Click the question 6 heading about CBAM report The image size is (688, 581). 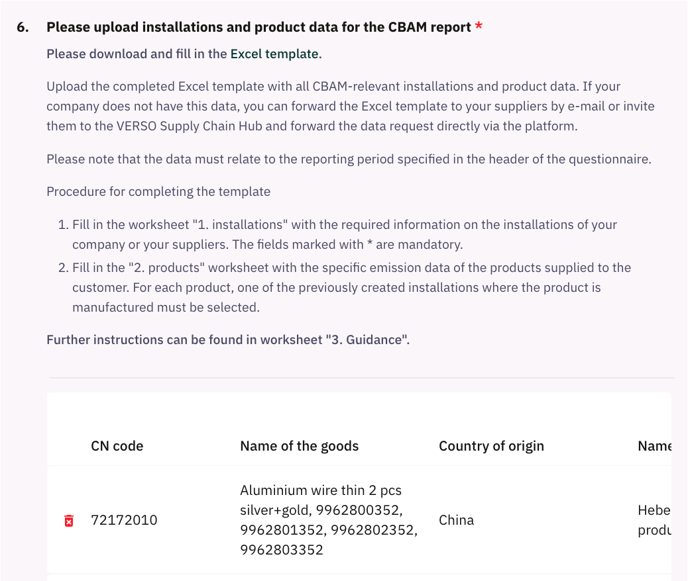(258, 27)
